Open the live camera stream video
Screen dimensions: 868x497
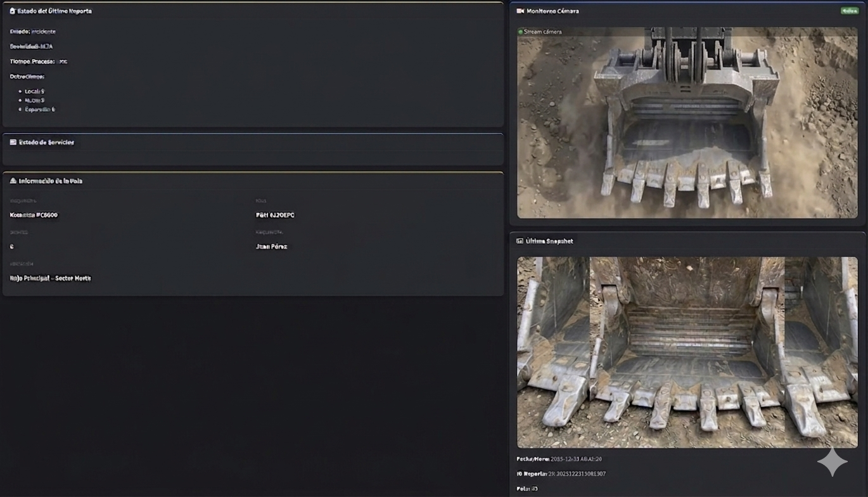click(x=687, y=122)
